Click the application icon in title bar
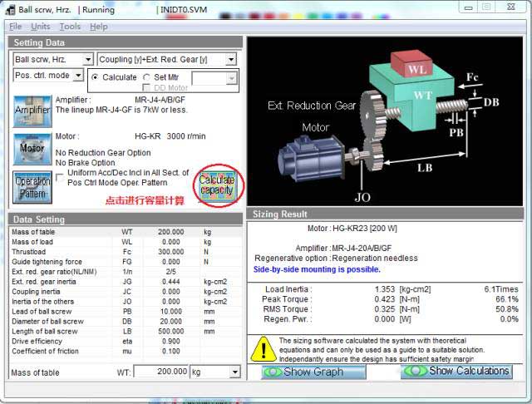Viewport: 532px width, 404px height. pos(8,10)
